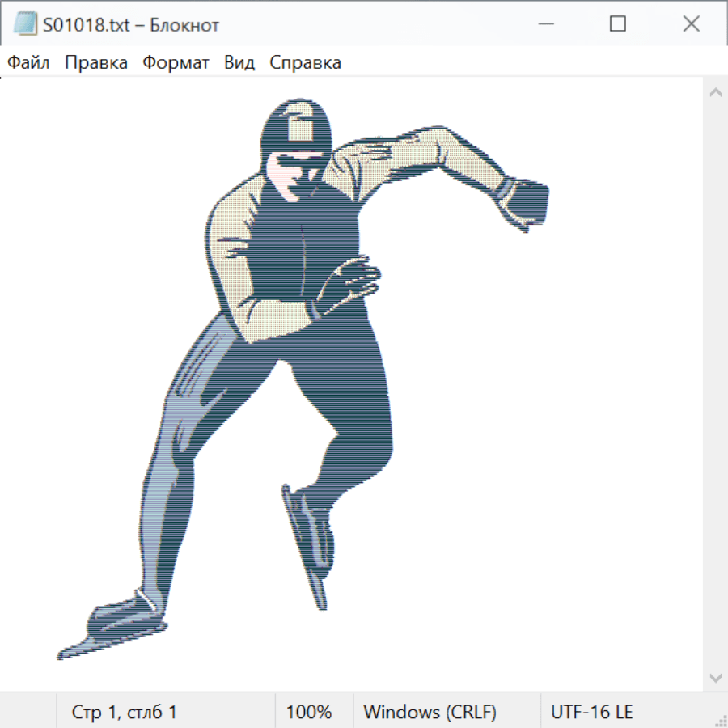Click the scroll down arrow
Screen dimensions: 728x728
(x=715, y=676)
